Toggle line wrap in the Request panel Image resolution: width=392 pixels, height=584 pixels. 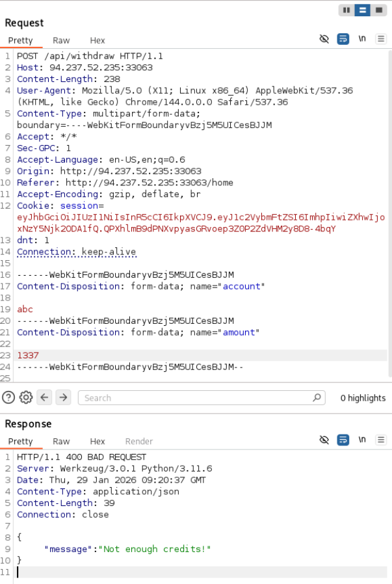point(343,39)
